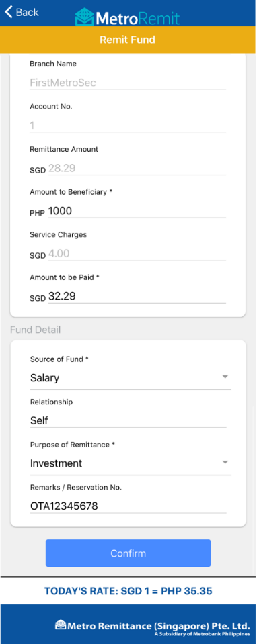
Task: Select the Salary source of fund field
Action: 131,378
